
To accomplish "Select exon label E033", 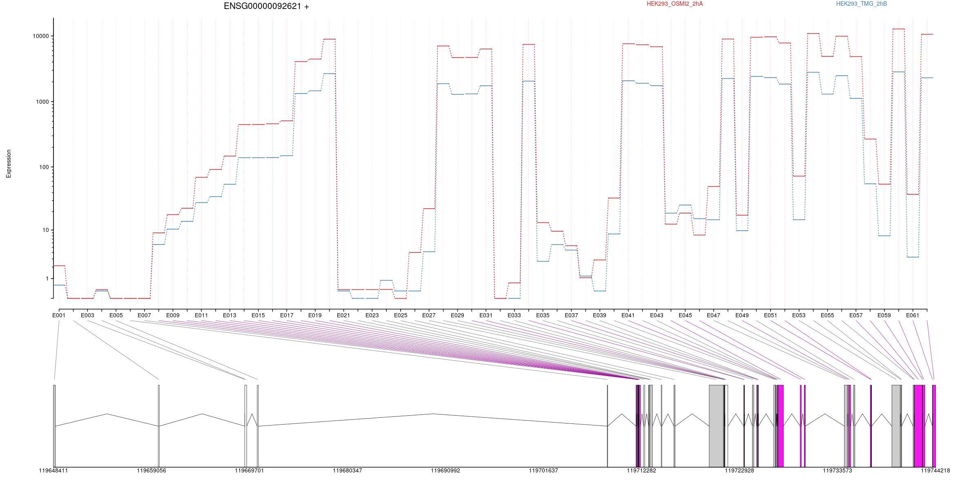I will (x=514, y=316).
